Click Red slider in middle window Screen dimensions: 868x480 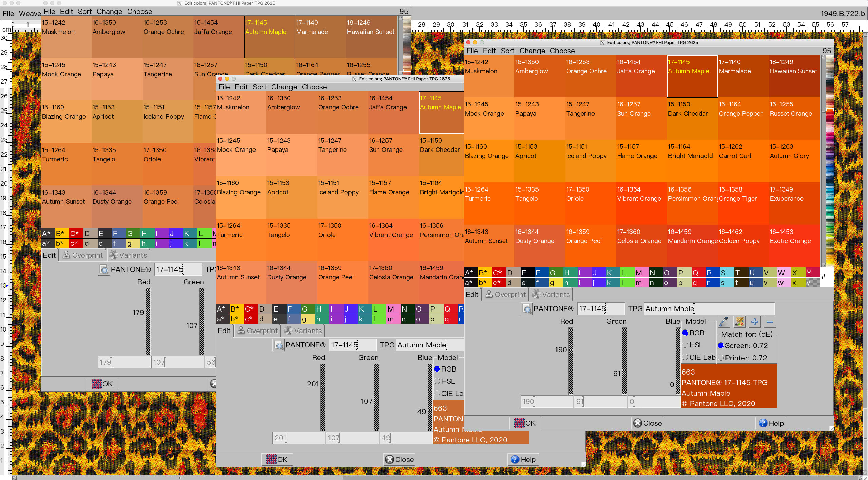322,397
